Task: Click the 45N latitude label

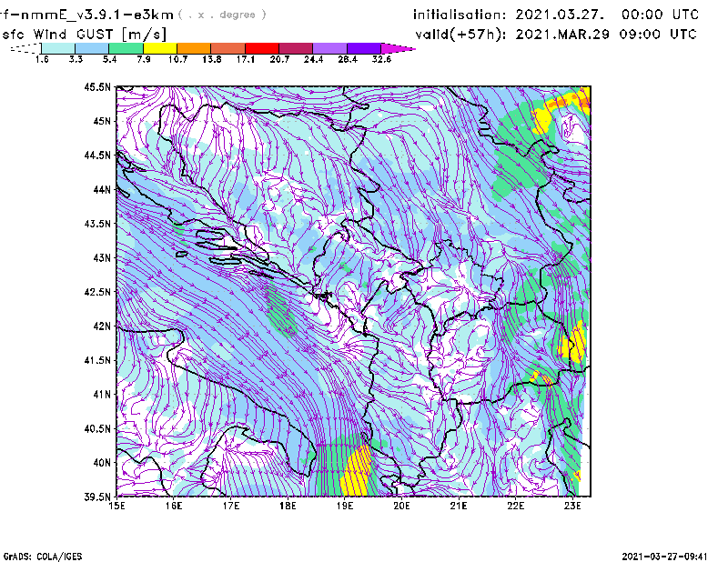Action: (x=102, y=121)
